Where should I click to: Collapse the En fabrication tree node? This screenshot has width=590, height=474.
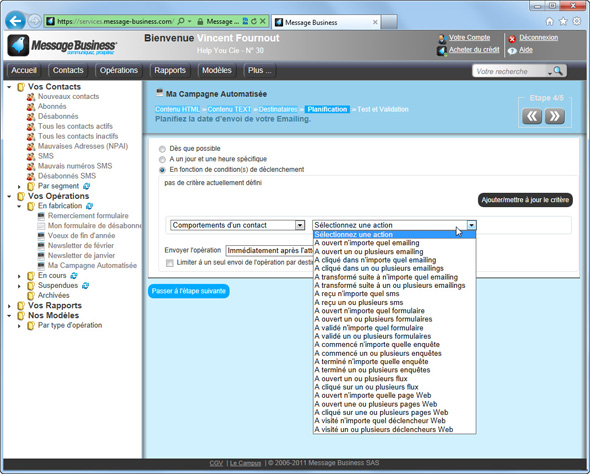(x=19, y=206)
